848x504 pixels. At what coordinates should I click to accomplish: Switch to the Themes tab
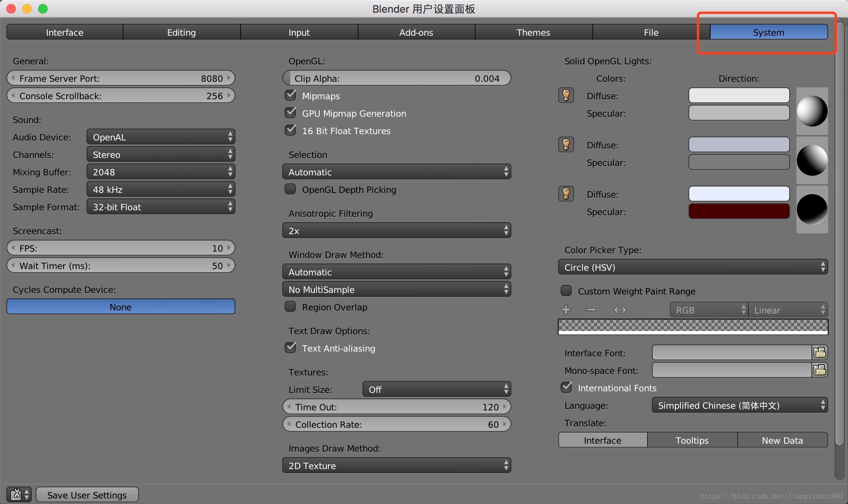pyautogui.click(x=533, y=33)
